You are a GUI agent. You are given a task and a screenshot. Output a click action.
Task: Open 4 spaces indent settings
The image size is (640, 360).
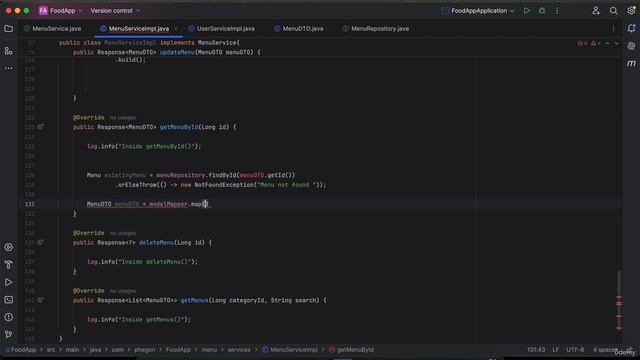coord(605,350)
